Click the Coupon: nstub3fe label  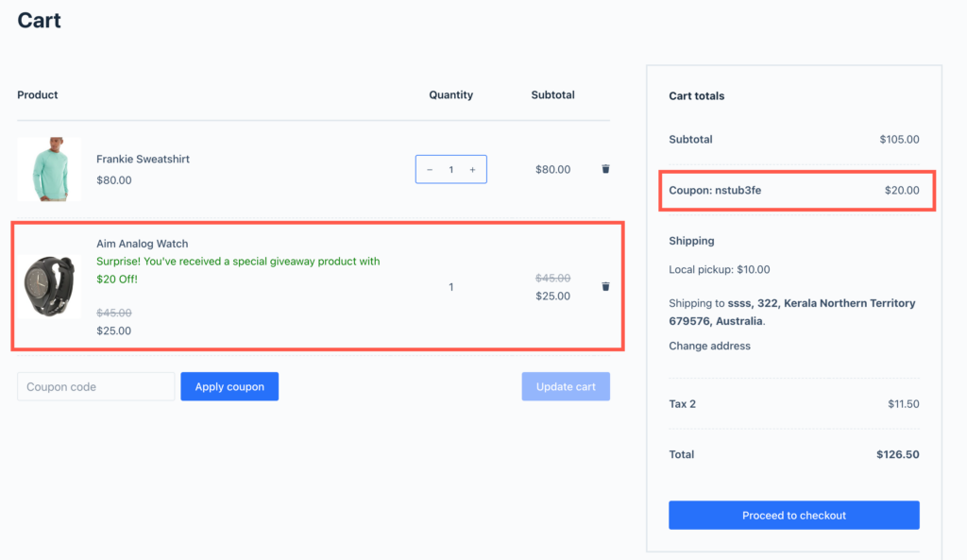tap(715, 190)
